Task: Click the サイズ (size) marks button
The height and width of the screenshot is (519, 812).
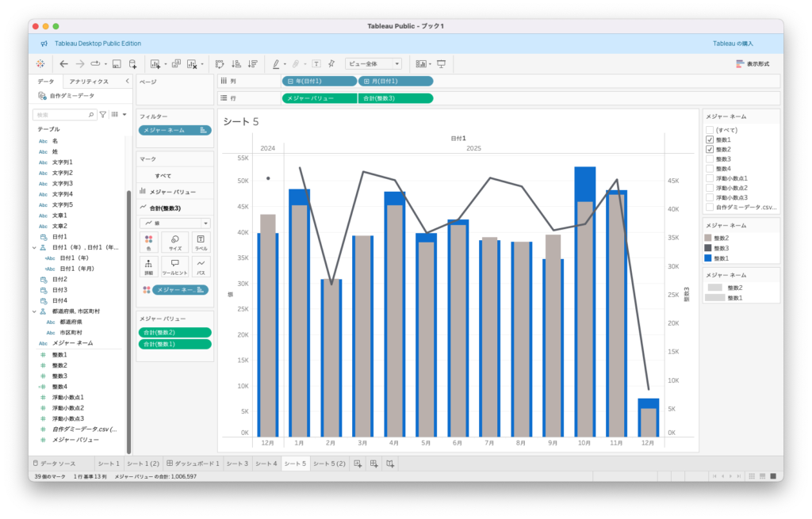Action: (x=174, y=242)
